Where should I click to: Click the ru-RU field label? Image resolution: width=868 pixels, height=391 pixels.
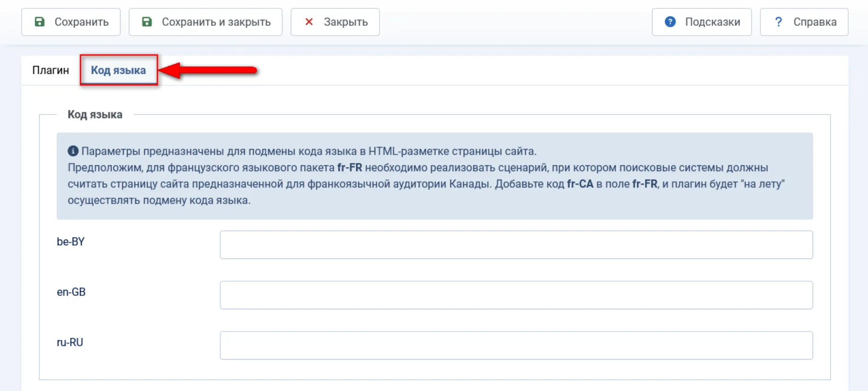pyautogui.click(x=70, y=343)
